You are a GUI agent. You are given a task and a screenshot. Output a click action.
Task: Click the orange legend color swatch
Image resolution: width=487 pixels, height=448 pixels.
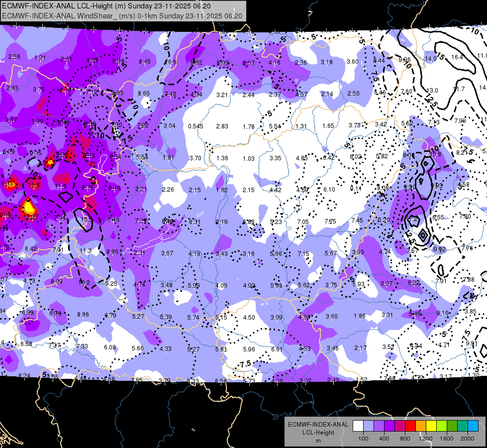pos(421,426)
